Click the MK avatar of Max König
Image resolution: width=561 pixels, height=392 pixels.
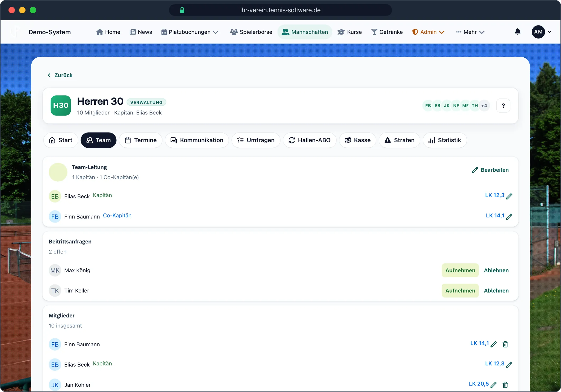click(55, 270)
